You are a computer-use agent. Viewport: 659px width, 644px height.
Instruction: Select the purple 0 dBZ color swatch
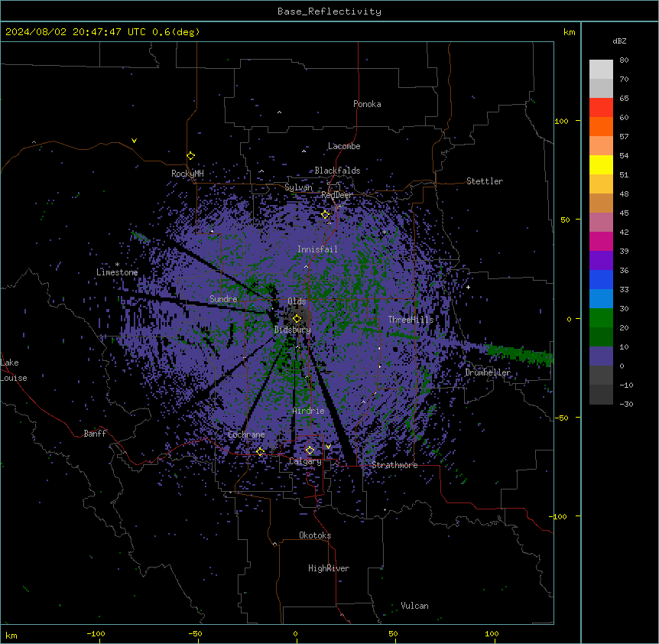pyautogui.click(x=601, y=356)
